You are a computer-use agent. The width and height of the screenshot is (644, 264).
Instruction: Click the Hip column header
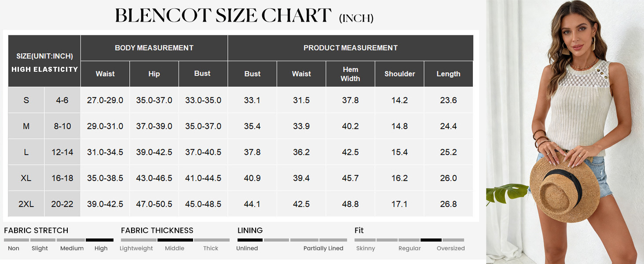coord(154,74)
